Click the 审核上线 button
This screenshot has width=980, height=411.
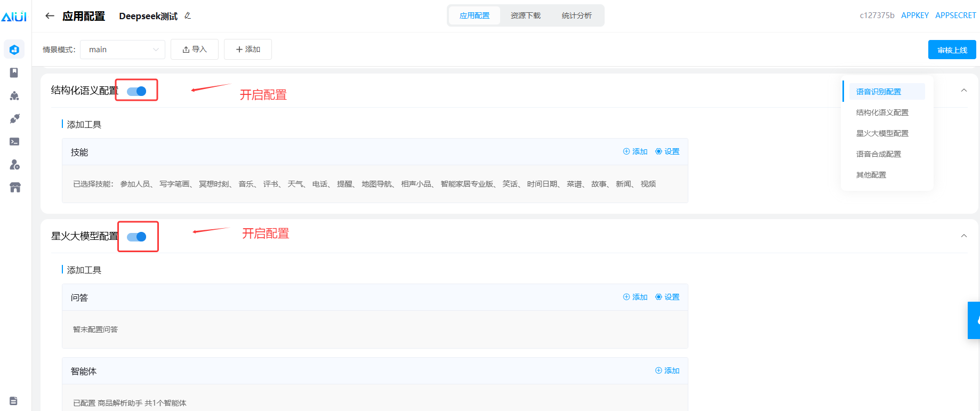coord(952,50)
